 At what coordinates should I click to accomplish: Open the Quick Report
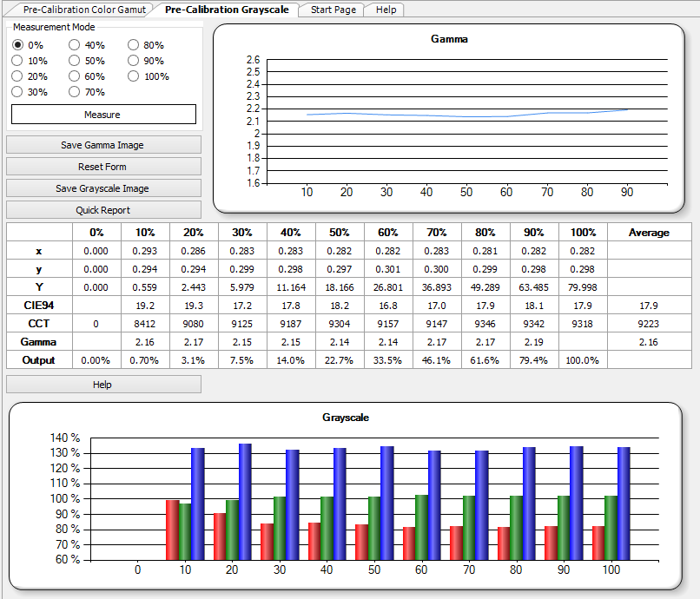(103, 210)
